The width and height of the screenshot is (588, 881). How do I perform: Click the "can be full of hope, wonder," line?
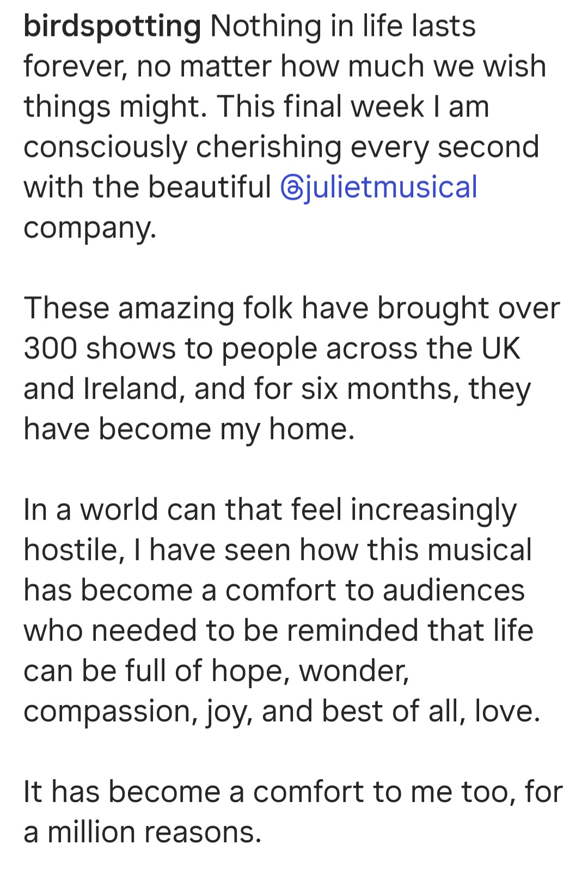[216, 671]
